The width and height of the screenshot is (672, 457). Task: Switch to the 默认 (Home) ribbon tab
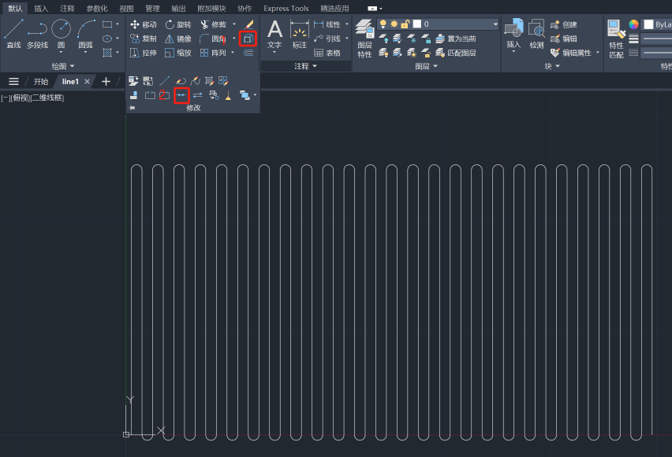tap(15, 8)
